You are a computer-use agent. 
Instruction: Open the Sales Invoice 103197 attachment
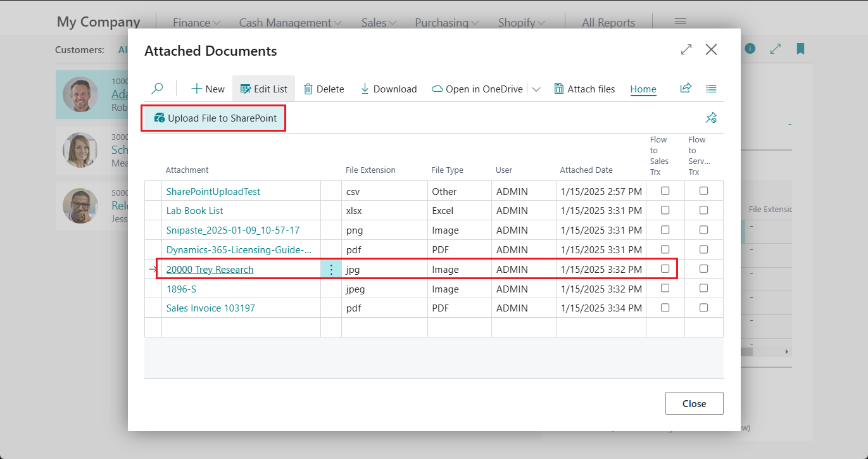(x=209, y=308)
